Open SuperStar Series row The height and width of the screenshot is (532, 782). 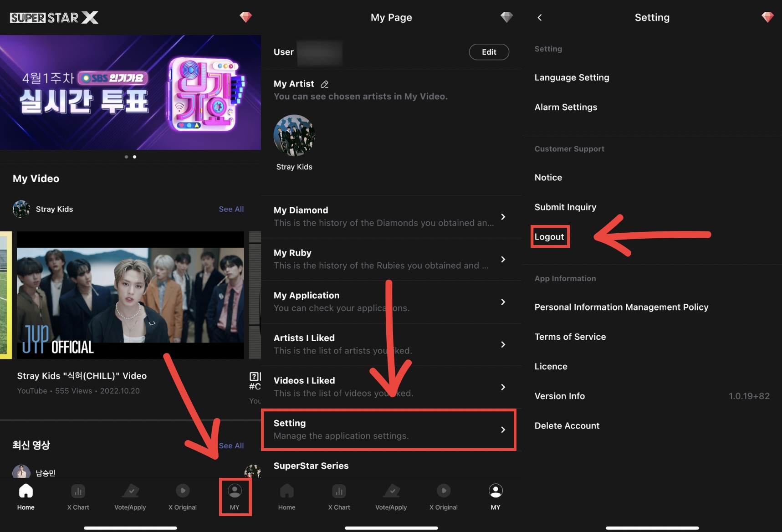[391, 466]
